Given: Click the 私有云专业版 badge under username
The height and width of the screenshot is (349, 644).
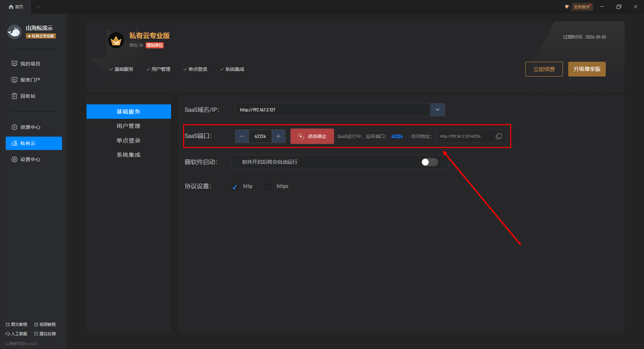Looking at the screenshot, I should tap(41, 36).
